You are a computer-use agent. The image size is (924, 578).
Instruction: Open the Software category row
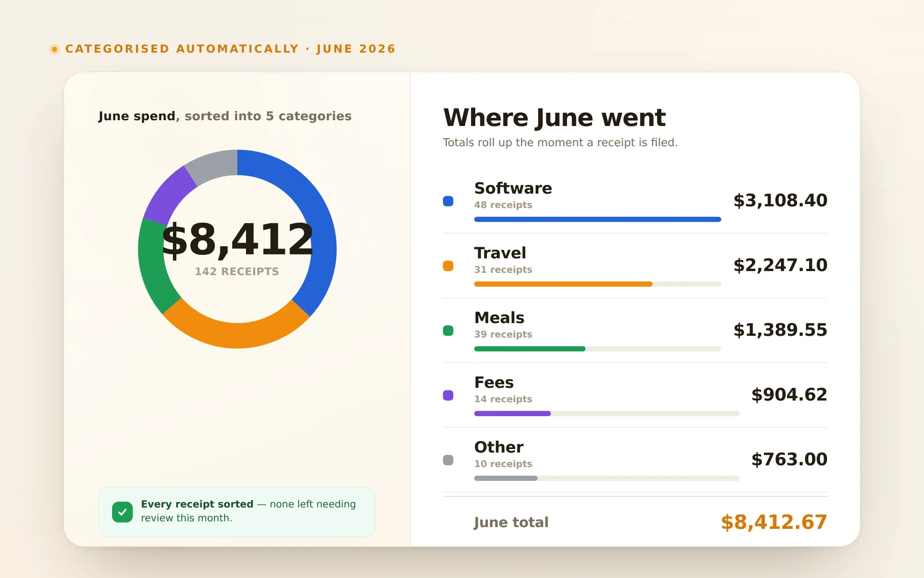point(635,201)
